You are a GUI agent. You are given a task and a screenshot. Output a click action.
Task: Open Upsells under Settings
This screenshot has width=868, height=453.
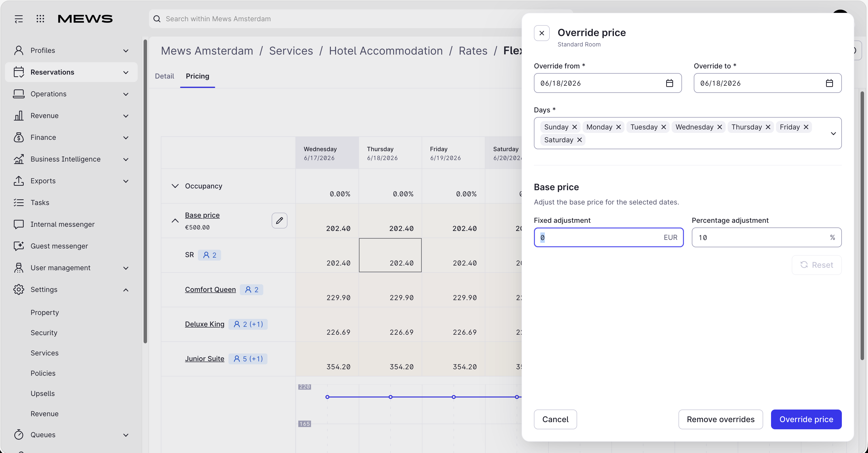43,393
